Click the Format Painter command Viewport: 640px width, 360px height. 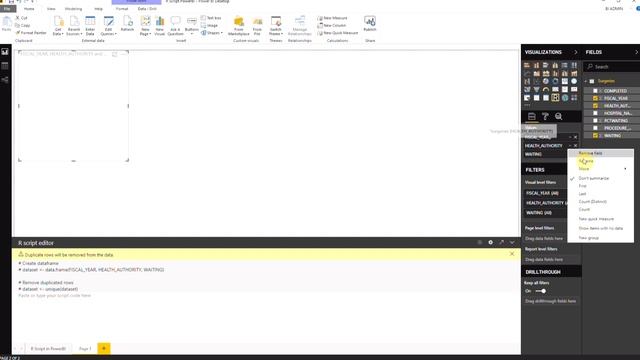click(x=31, y=33)
